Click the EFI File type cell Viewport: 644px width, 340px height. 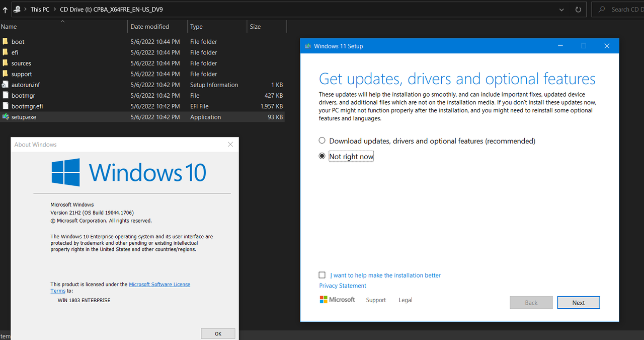point(199,106)
